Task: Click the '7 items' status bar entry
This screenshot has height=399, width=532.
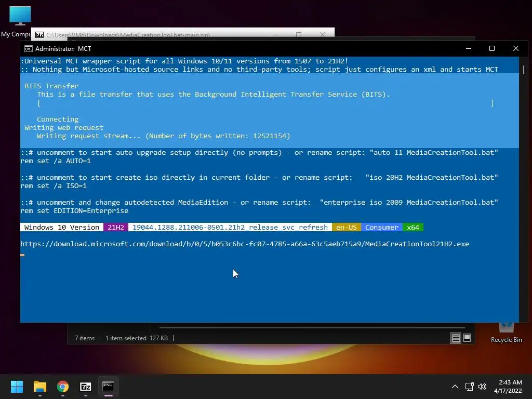Action: [85, 338]
